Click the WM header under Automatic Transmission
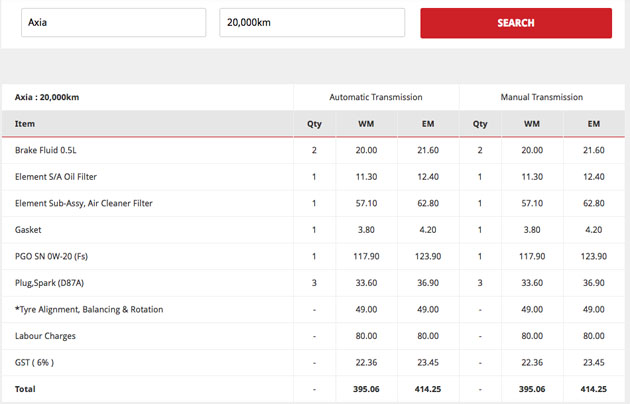This screenshot has width=630, height=404. [366, 124]
